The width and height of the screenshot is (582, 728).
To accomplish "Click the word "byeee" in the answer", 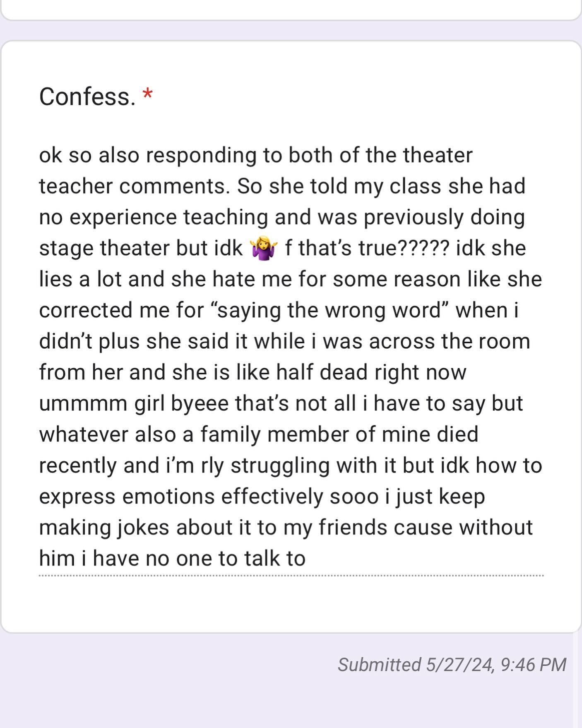I will (x=200, y=404).
